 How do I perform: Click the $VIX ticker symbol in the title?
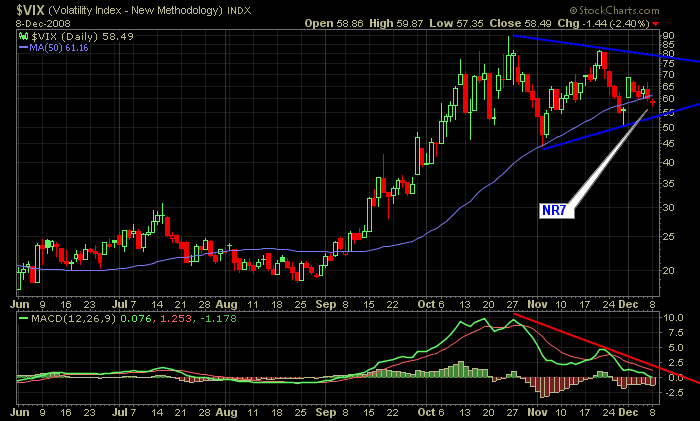click(x=30, y=10)
